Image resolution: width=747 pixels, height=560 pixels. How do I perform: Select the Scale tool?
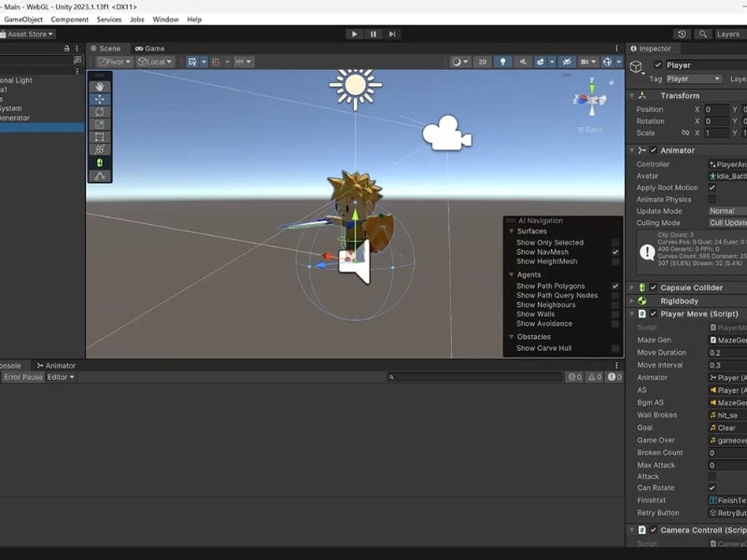[x=99, y=124]
